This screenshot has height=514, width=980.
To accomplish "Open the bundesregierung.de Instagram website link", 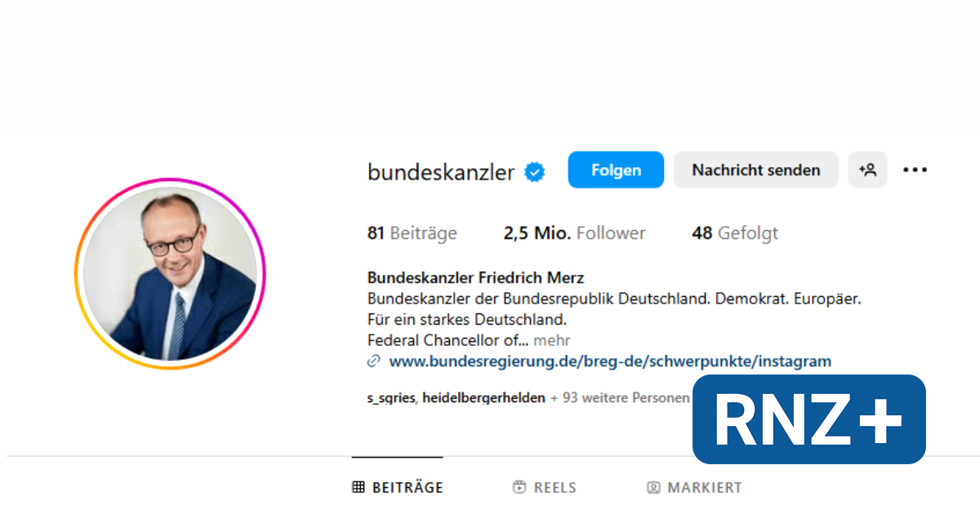I will pyautogui.click(x=610, y=361).
